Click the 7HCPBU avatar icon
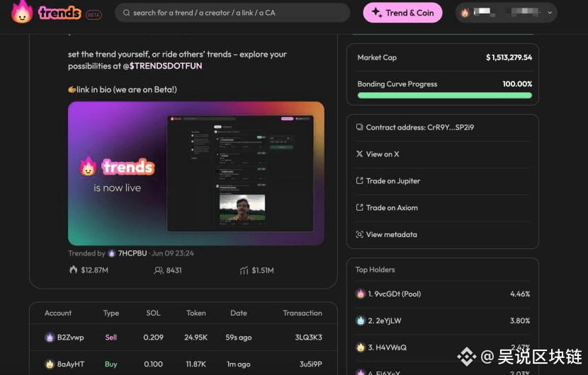This screenshot has height=375, width=588. pyautogui.click(x=111, y=253)
